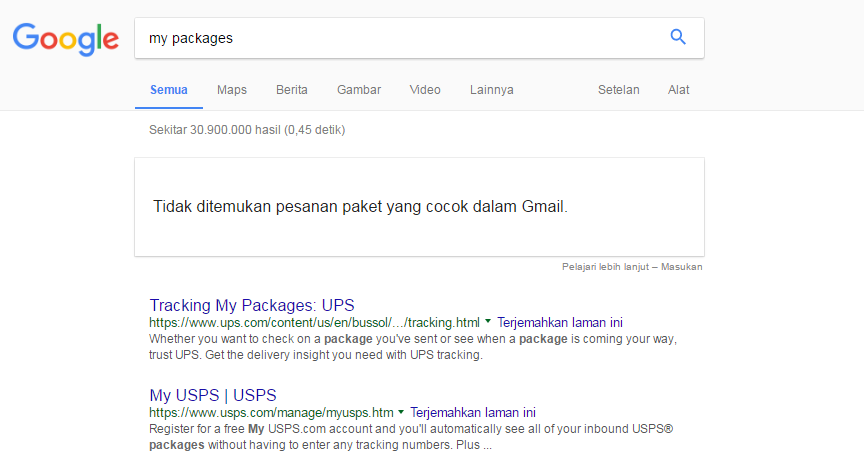The image size is (864, 475).
Task: Open 'Tracking My Packages: UPS' result
Action: pyautogui.click(x=252, y=305)
